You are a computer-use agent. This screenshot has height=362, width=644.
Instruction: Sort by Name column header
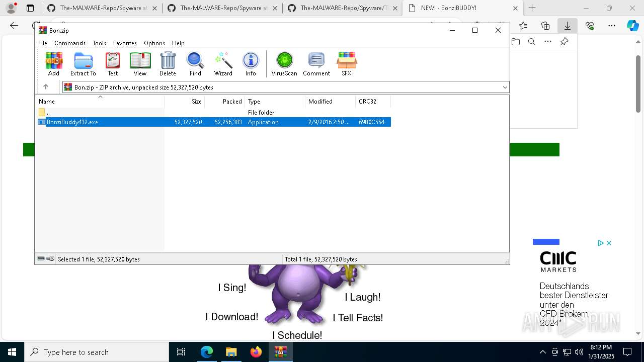click(100, 102)
